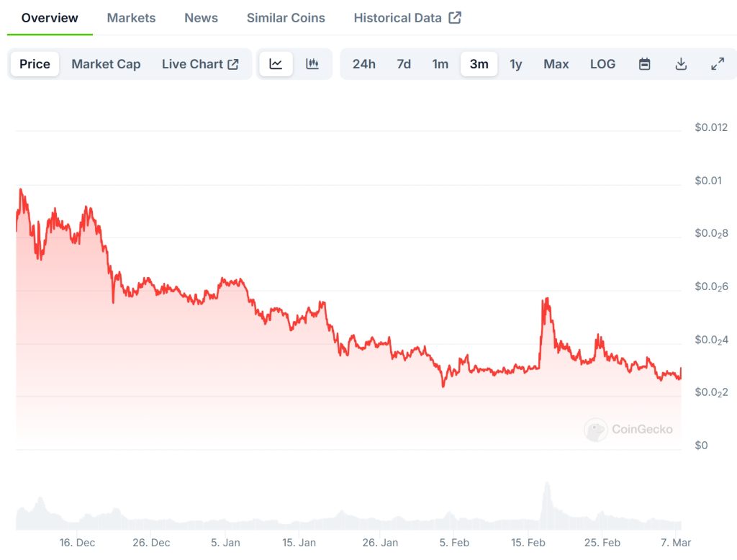737x560 pixels.
Task: Click the CoinGecko watermark logo
Action: 628,430
